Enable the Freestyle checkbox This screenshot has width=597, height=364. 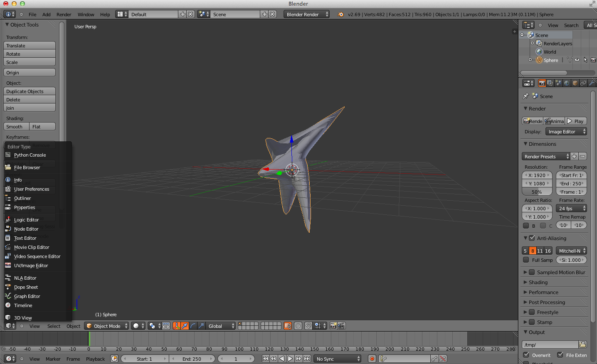pyautogui.click(x=532, y=312)
